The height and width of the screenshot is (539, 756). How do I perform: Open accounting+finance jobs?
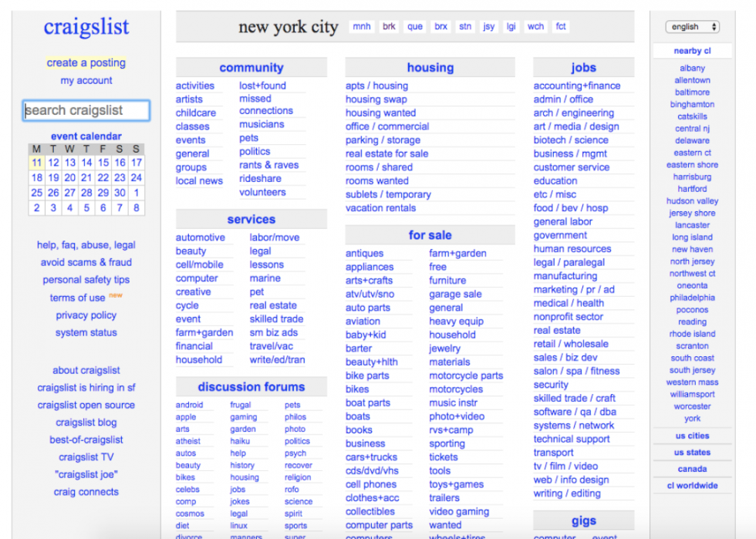pyautogui.click(x=577, y=86)
